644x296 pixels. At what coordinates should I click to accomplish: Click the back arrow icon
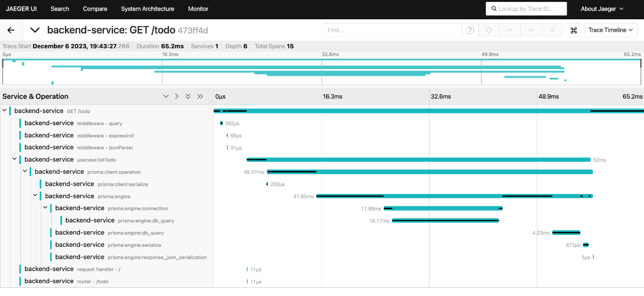pyautogui.click(x=11, y=30)
